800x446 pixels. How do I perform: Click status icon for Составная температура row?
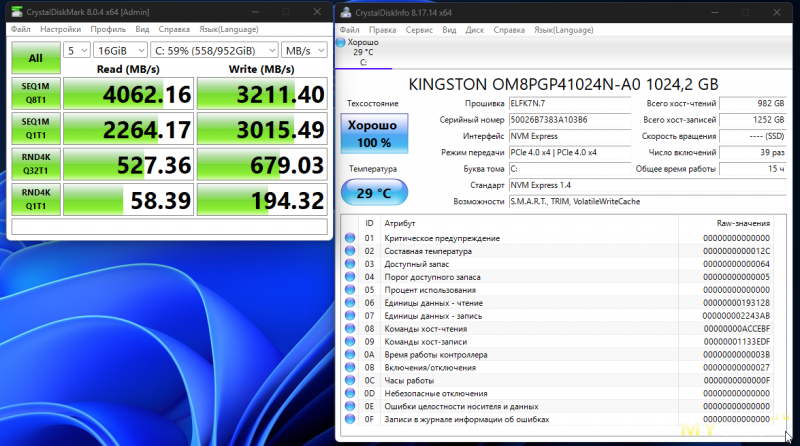350,251
